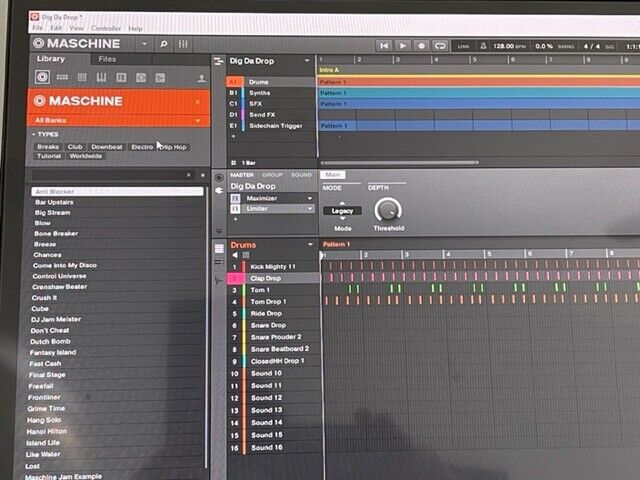Select the Groups browser icon

click(62, 77)
